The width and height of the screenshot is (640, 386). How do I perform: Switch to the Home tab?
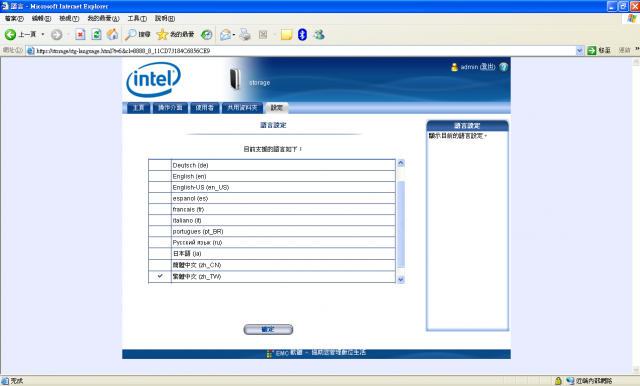(x=138, y=108)
